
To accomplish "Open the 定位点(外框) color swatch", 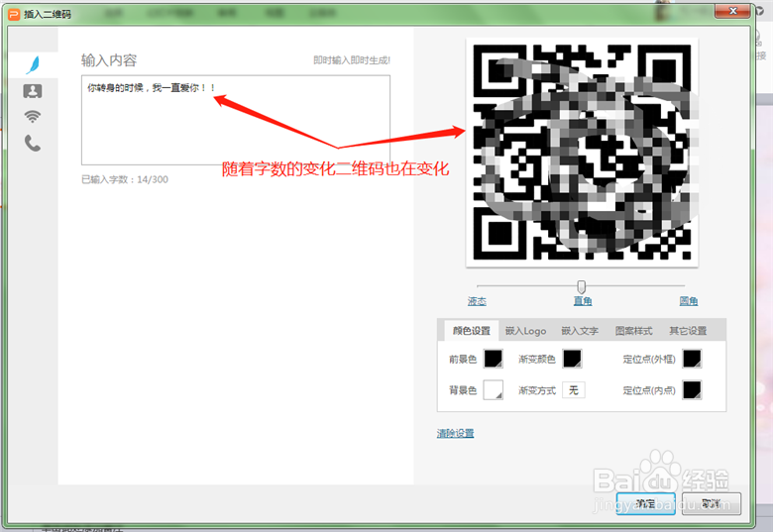I will point(692,359).
